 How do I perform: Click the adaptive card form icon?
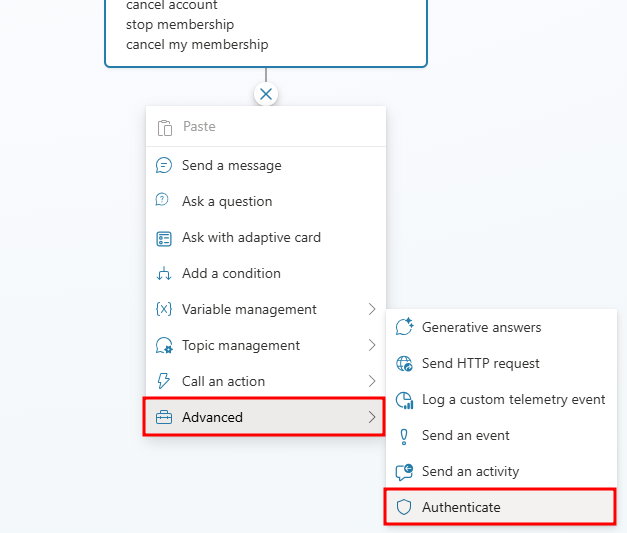tap(164, 239)
